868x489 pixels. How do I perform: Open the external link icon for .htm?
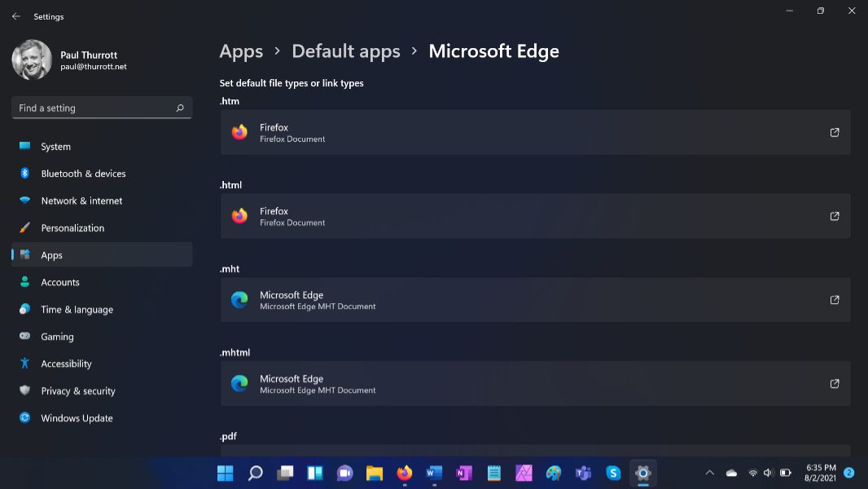pos(834,133)
